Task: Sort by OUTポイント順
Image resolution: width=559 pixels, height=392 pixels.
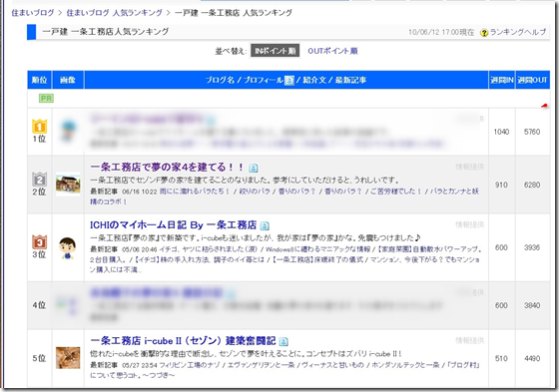Action: 332,51
